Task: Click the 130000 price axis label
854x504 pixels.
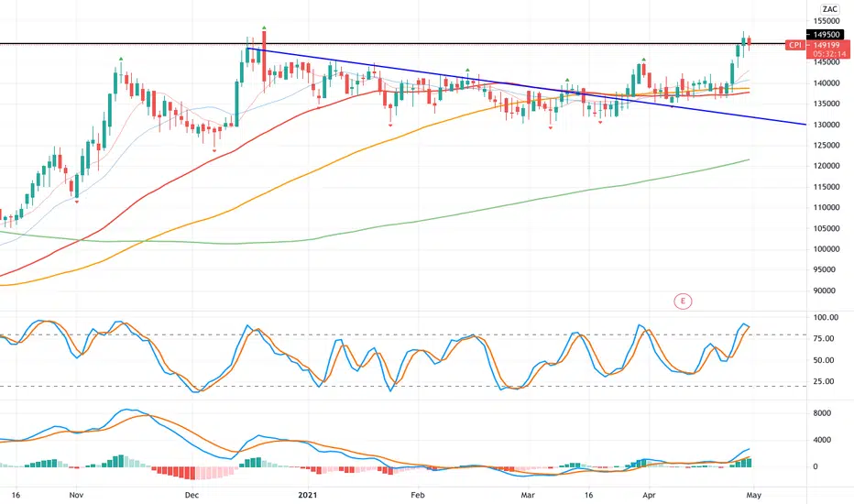Action: [x=827, y=125]
